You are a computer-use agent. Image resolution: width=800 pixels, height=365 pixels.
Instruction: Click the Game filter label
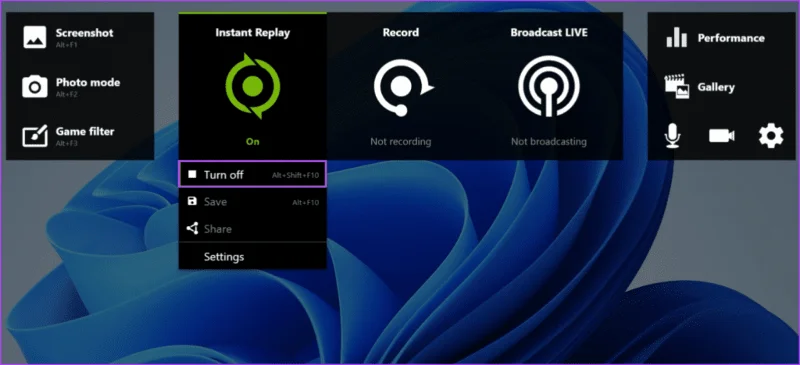pyautogui.click(x=85, y=132)
